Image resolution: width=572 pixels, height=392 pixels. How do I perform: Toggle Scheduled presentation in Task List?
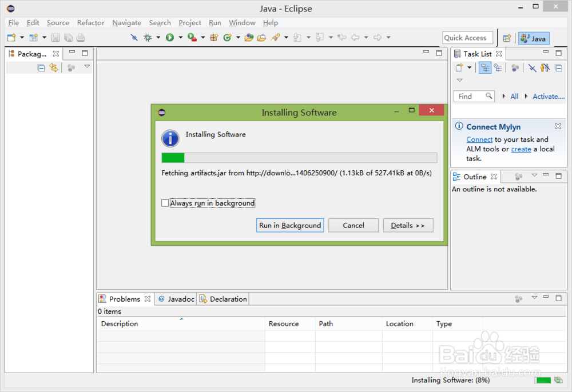pos(498,68)
